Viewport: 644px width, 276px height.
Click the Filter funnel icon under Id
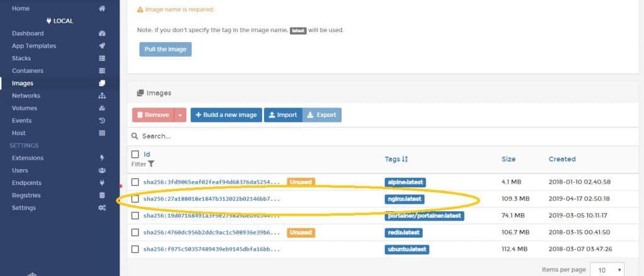(151, 164)
